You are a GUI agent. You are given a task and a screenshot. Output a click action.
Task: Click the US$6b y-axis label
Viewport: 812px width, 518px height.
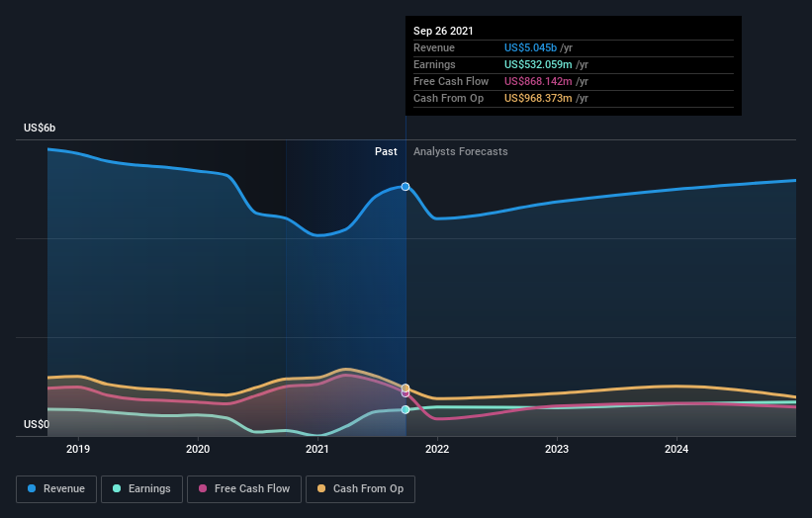40,128
